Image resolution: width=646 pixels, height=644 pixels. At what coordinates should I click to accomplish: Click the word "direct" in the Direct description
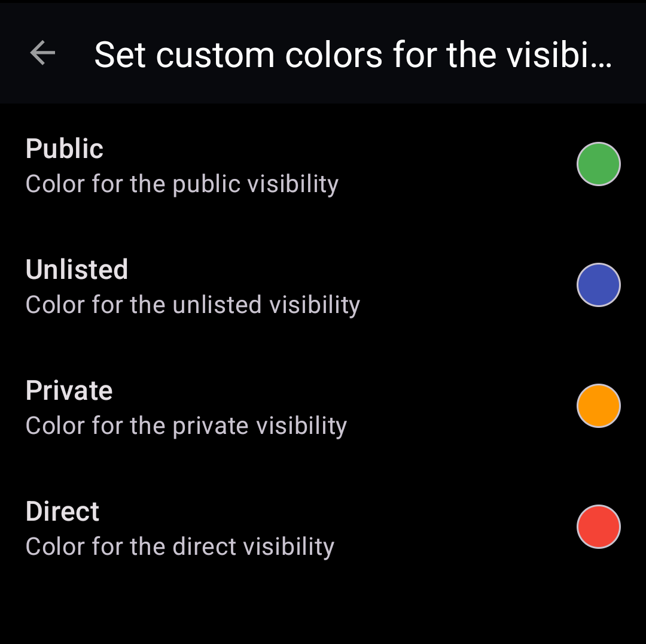(205, 547)
